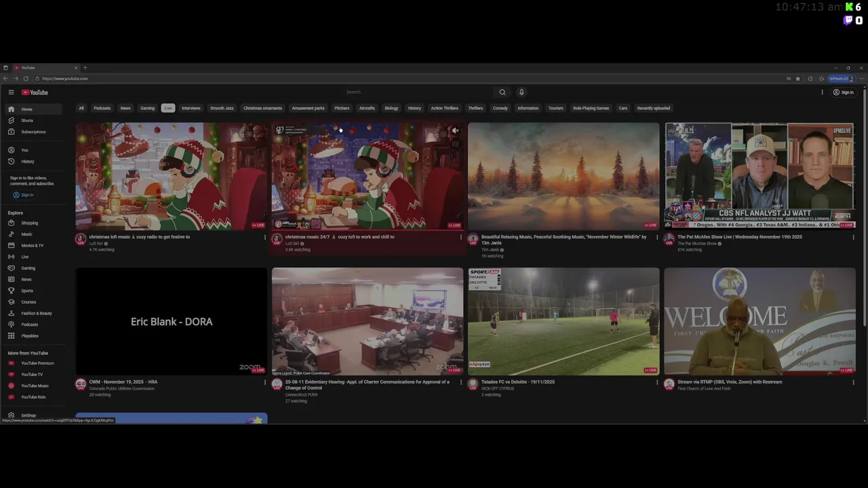This screenshot has width=868, height=488.
Task: Open Tatades FC vs Deloitte thumbnail
Action: tap(564, 321)
